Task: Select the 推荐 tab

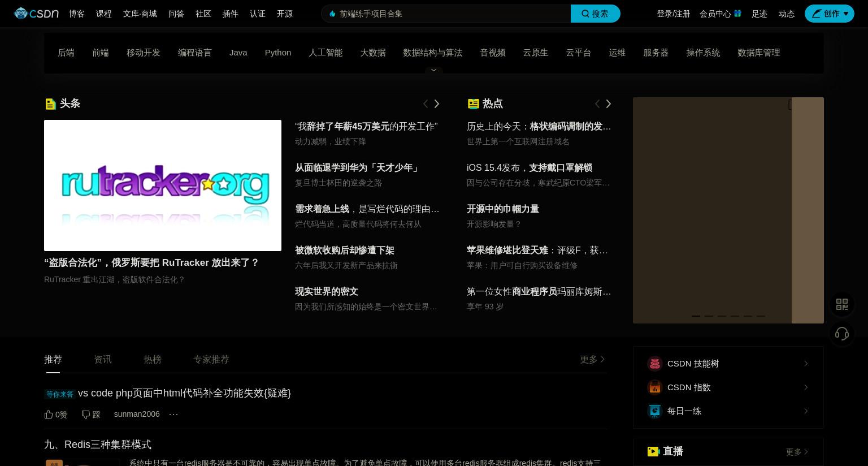Action: 53,359
